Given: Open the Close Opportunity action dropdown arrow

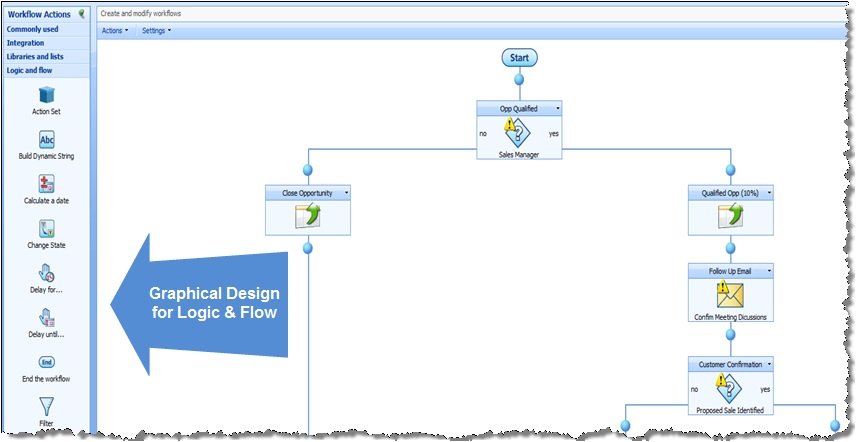Looking at the screenshot, I should 346,193.
